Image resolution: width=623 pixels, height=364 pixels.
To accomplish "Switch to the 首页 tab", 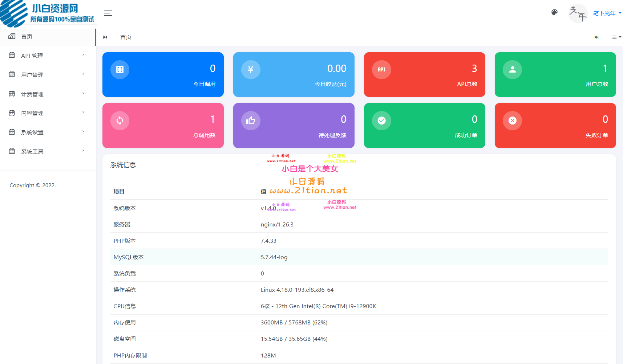I will coord(126,37).
